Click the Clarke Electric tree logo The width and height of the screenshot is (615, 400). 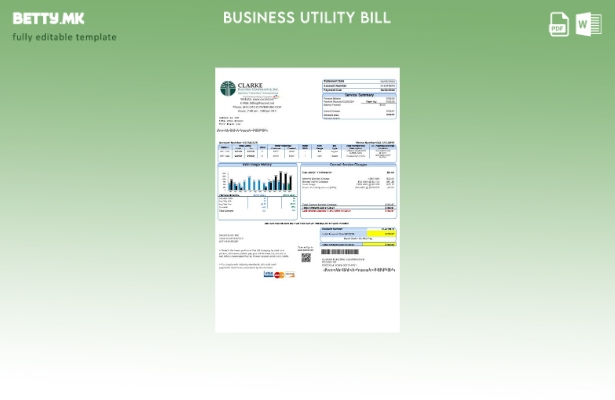click(228, 89)
